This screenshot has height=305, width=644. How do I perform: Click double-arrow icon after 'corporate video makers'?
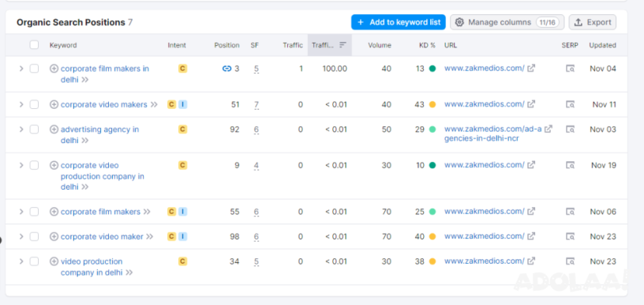click(x=154, y=104)
